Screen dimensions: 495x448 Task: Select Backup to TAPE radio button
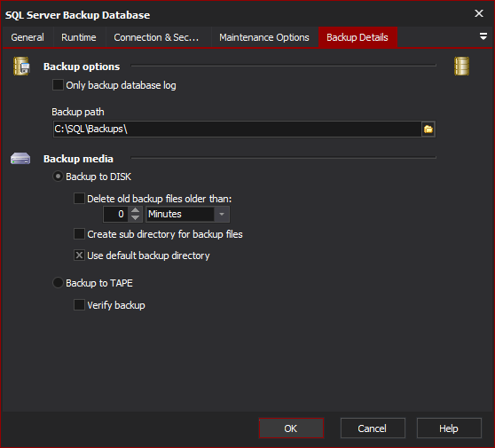point(58,283)
